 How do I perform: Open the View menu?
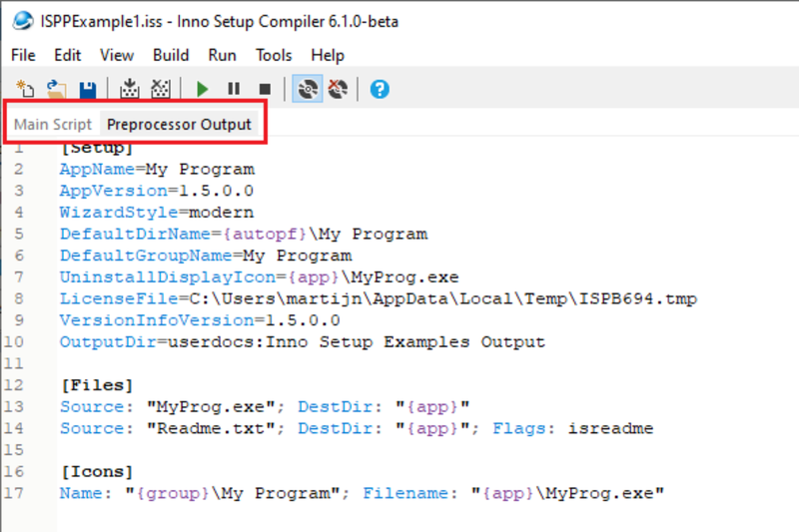tap(117, 55)
